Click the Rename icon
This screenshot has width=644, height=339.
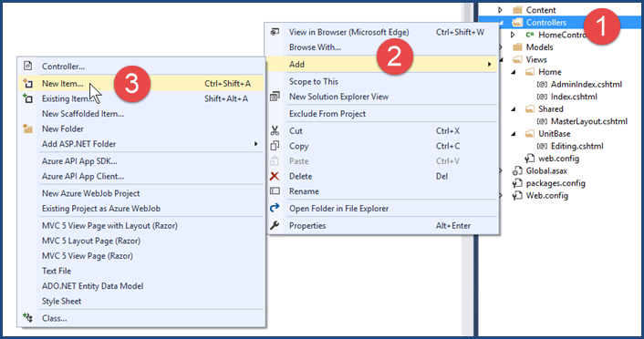click(275, 191)
